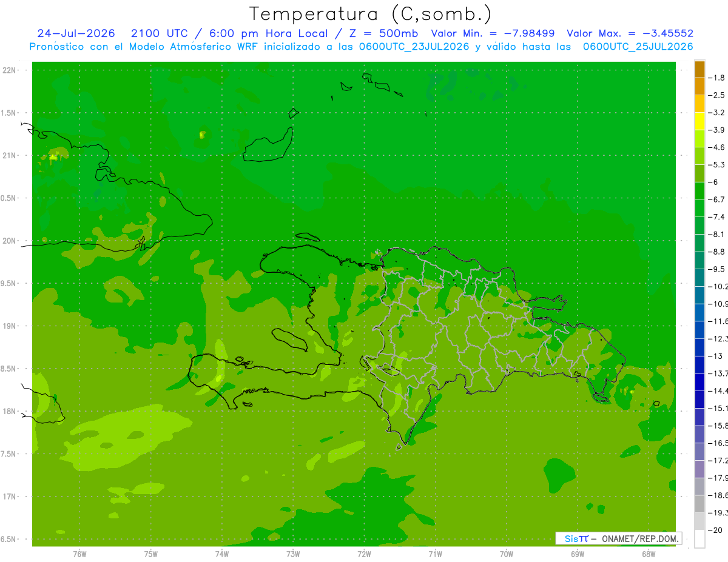This screenshot has width=728, height=562.
Task: Click the '75W' longitude axis label
Action: pyautogui.click(x=151, y=554)
